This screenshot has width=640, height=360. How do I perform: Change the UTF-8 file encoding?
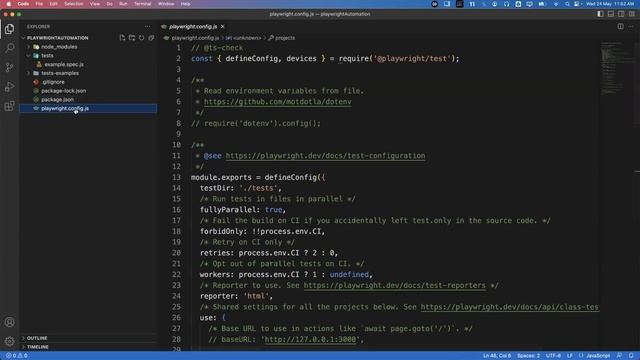[x=553, y=356]
